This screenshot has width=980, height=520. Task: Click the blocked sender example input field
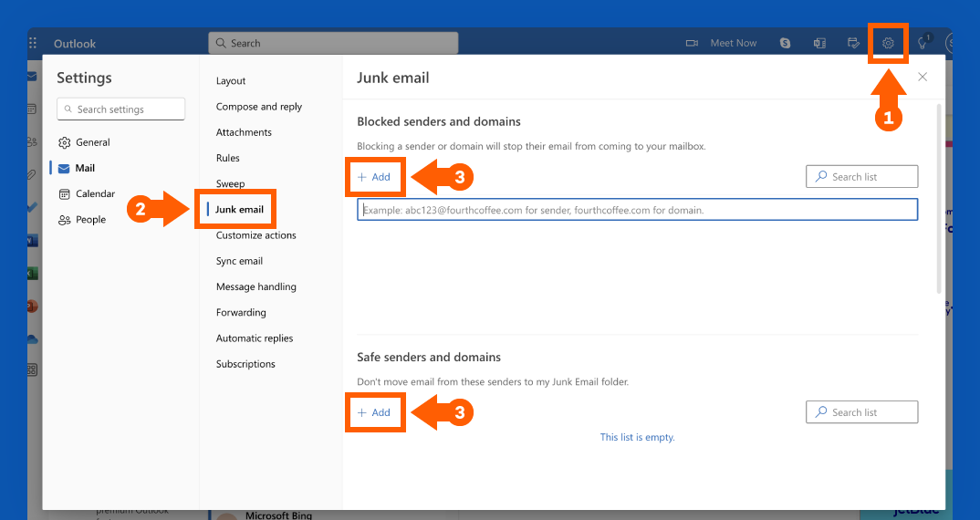[x=638, y=210]
